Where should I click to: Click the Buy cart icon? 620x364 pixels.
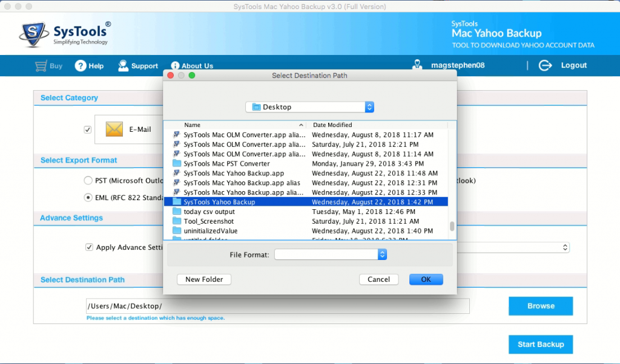[x=41, y=66]
